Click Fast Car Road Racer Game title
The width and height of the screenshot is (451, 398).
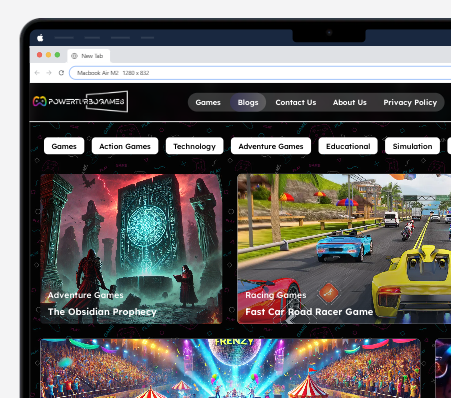click(309, 312)
